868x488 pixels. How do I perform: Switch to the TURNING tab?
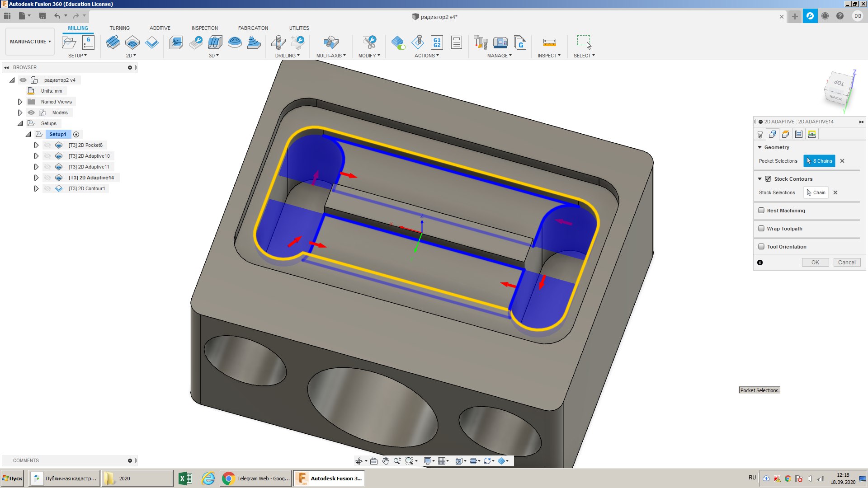pos(119,28)
